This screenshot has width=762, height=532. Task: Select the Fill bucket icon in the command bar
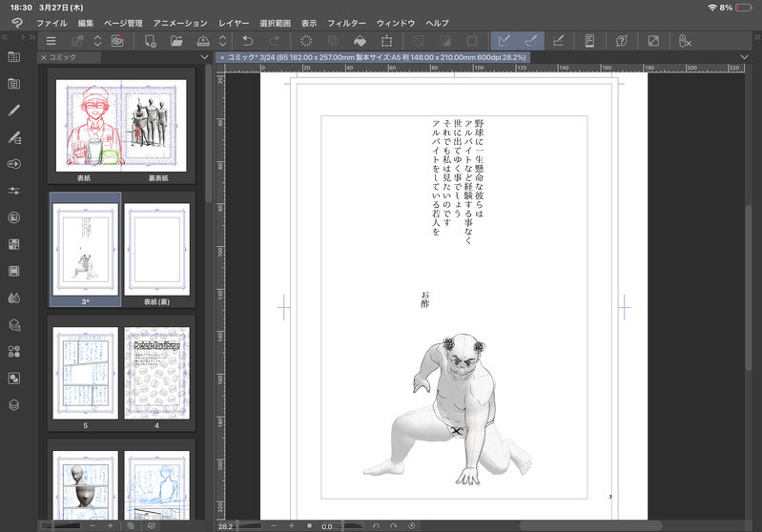click(360, 41)
